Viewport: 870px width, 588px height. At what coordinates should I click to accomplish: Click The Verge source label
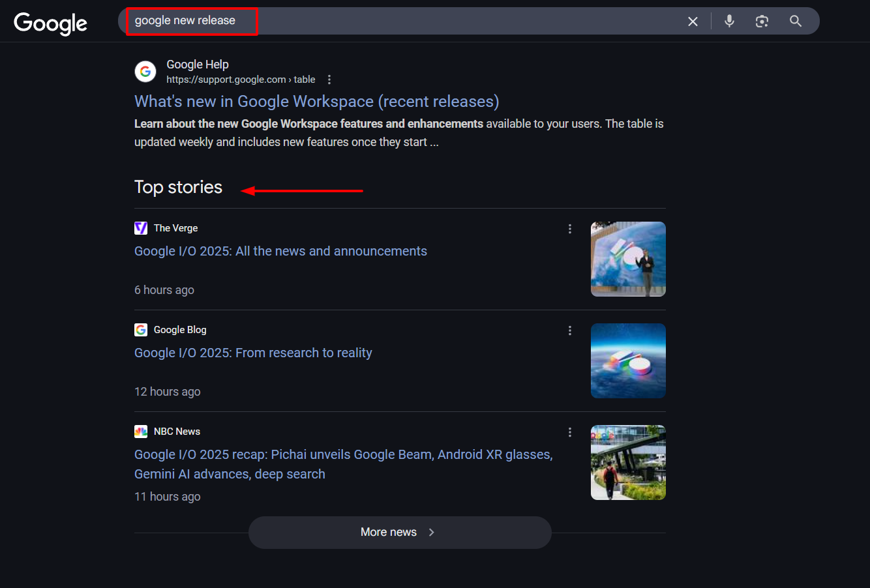coord(175,228)
